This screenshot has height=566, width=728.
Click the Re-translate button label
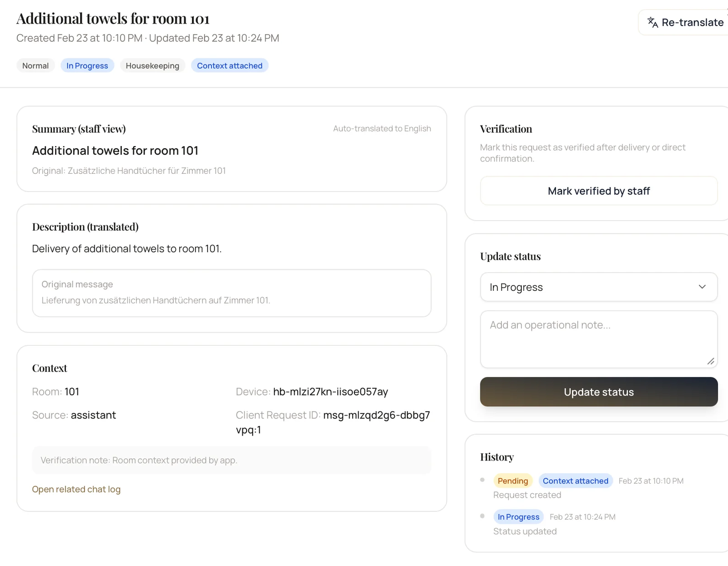(x=693, y=22)
